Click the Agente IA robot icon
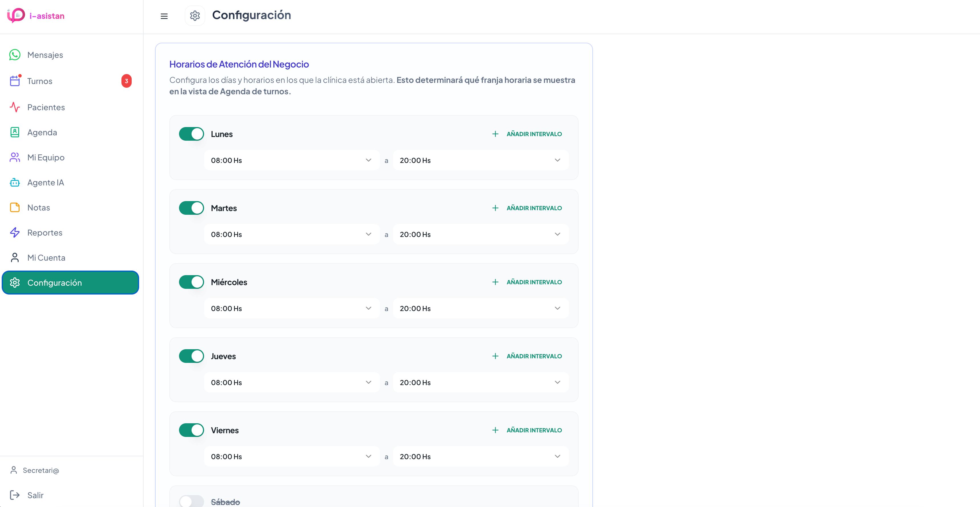 click(15, 182)
